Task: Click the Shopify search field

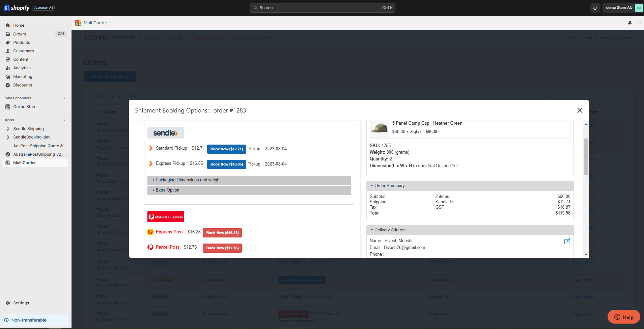Action: 322,8
